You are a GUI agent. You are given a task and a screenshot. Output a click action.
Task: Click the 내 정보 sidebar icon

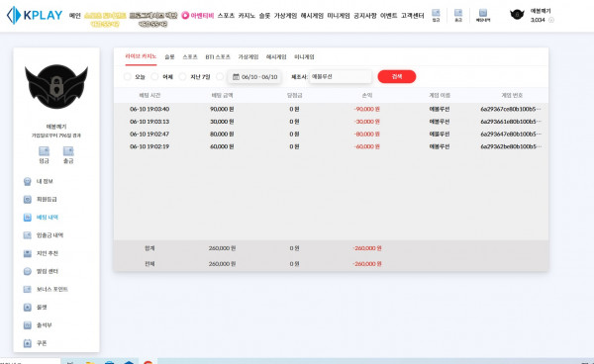tap(28, 181)
